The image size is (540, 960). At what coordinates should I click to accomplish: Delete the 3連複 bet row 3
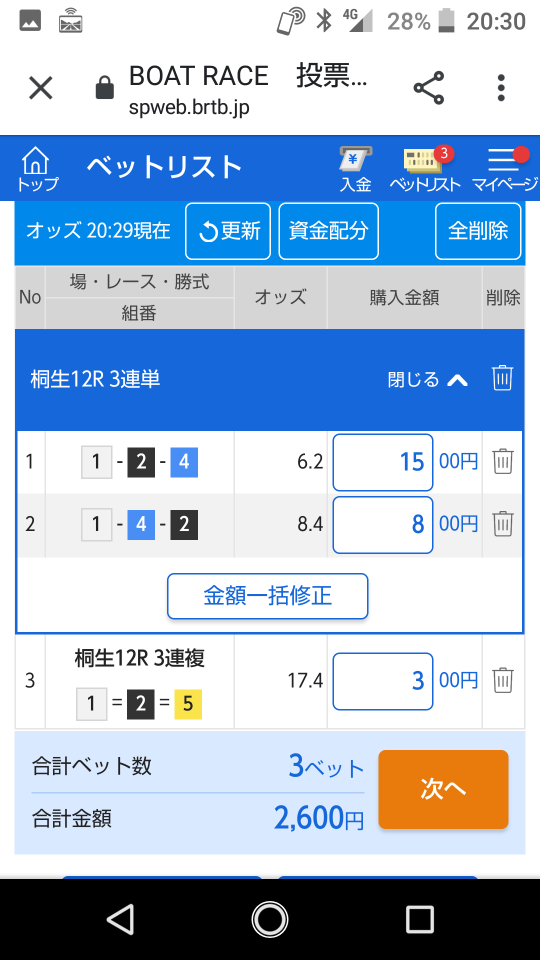click(x=503, y=680)
